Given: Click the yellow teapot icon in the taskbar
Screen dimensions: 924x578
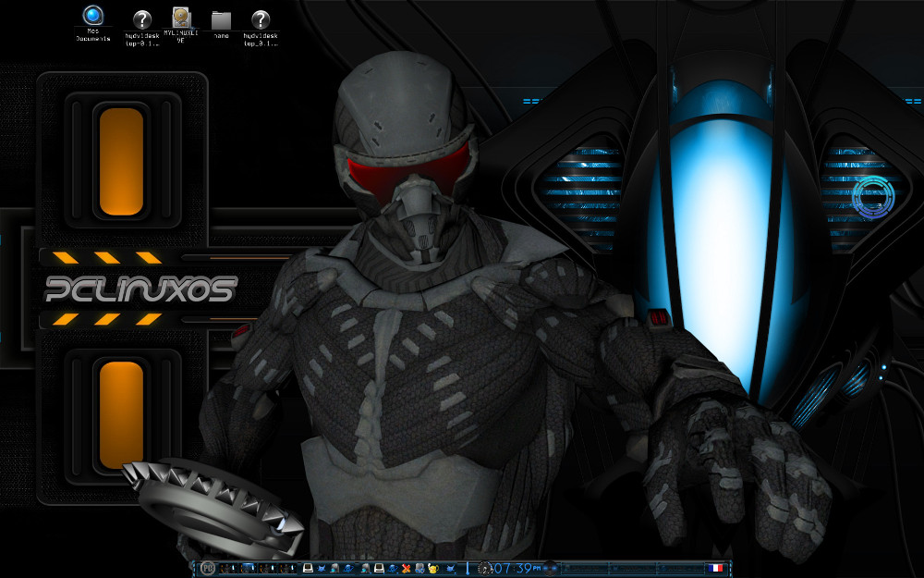Looking at the screenshot, I should pos(433,569).
